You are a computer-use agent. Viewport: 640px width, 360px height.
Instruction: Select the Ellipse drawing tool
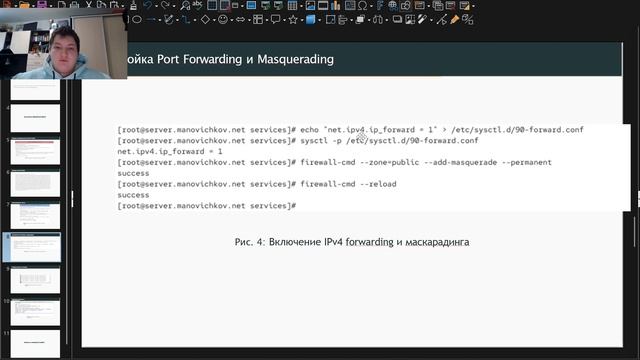click(137, 19)
